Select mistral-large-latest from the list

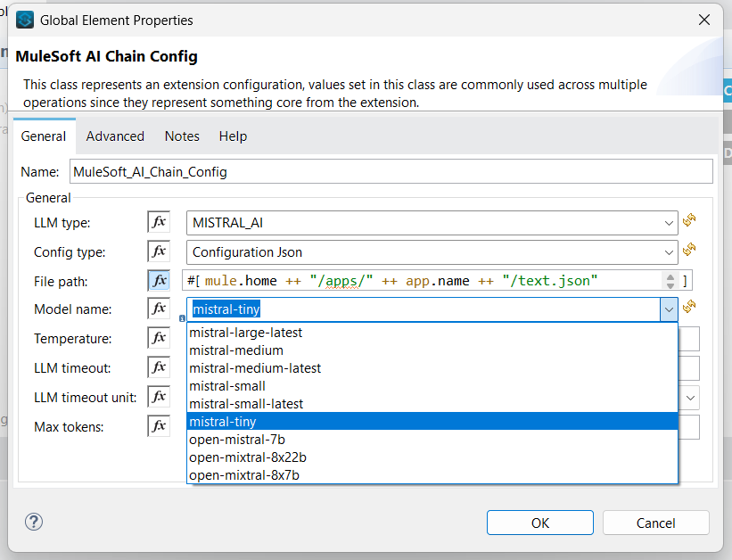tap(432, 333)
